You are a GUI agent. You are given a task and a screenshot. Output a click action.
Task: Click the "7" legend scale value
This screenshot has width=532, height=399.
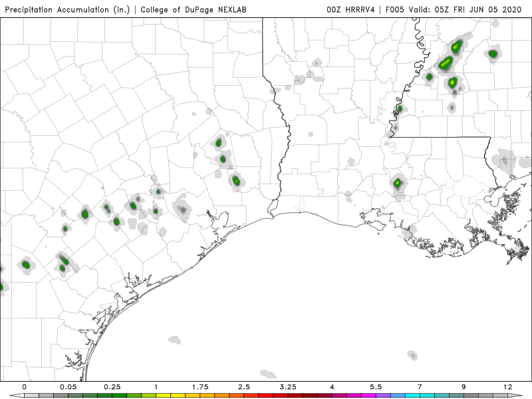tap(420, 387)
